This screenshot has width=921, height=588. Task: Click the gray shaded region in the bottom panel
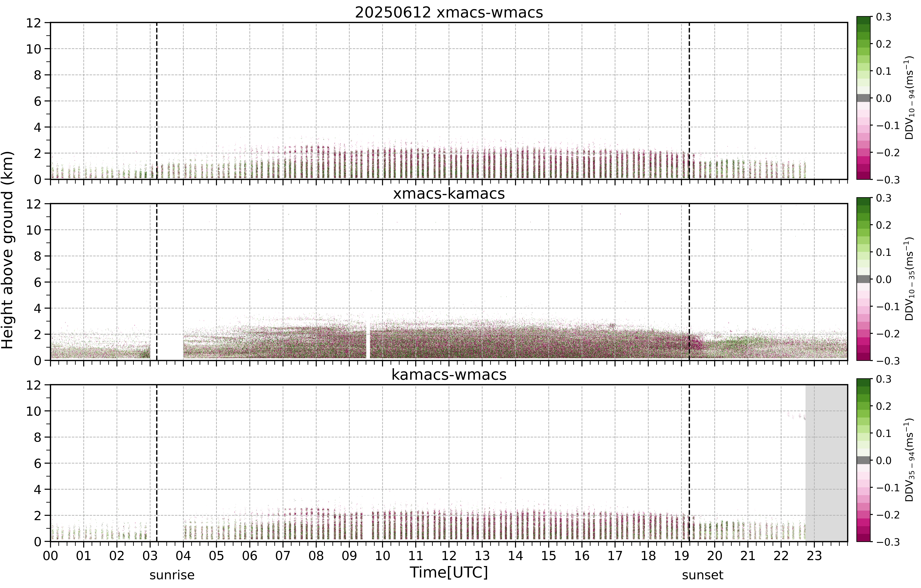point(826,463)
